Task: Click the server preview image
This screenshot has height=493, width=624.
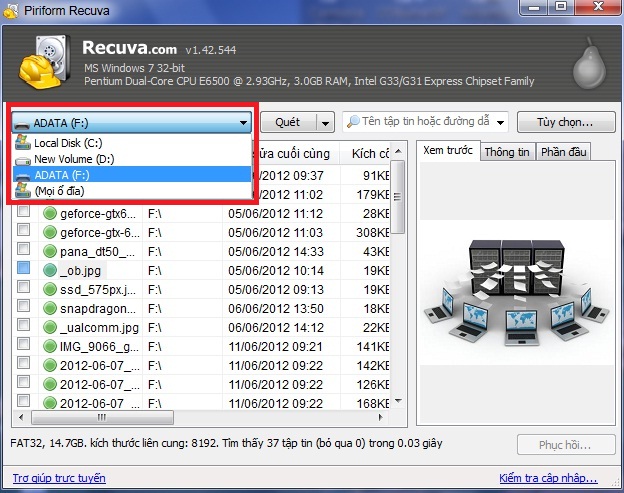Action: point(516,292)
